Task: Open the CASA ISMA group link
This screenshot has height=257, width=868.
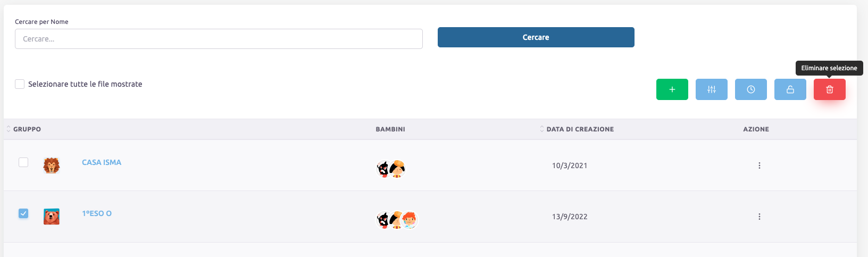Action: click(x=102, y=162)
